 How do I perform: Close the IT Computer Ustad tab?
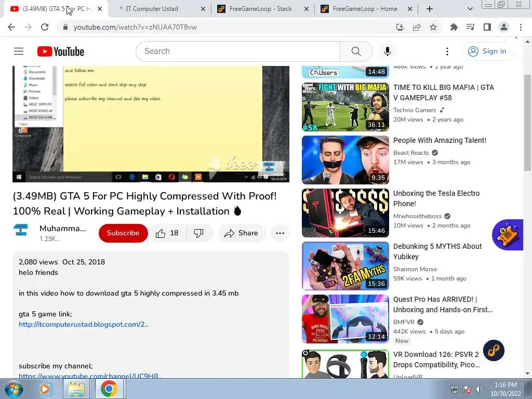pos(203,9)
